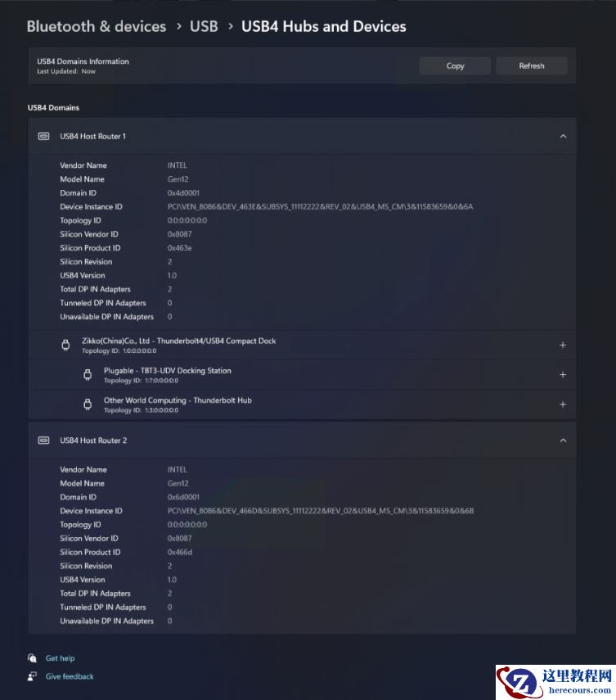This screenshot has height=700, width=616.
Task: Click the Other World Computing Thunderbolt Hub icon
Action: click(88, 404)
